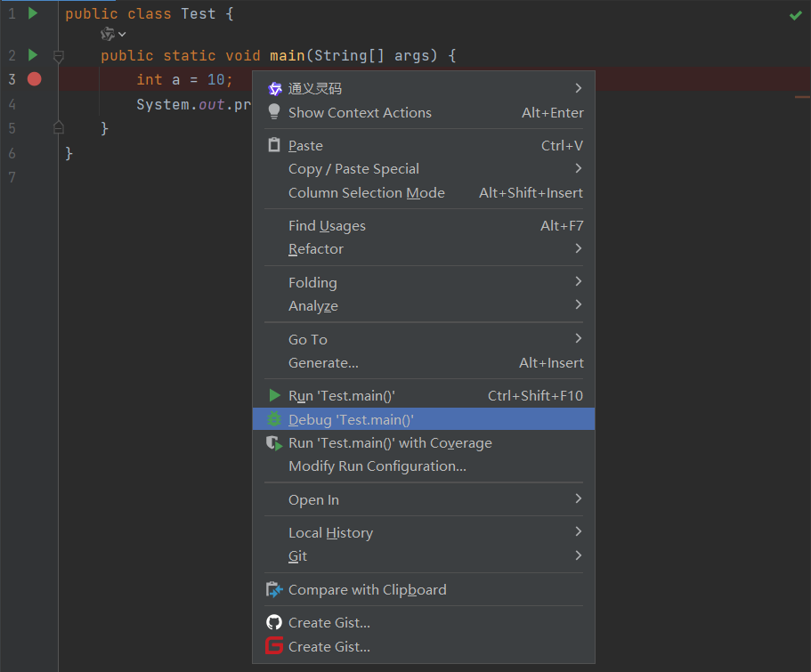Click the green bug Debug icon
This screenshot has height=672, width=811.
[x=274, y=419]
